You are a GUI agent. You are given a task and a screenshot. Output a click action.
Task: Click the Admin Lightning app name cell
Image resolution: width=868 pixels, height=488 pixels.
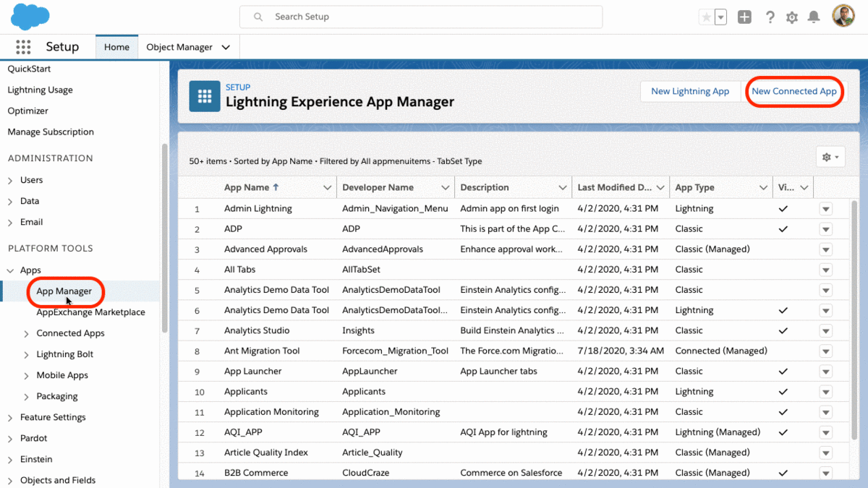(258, 208)
